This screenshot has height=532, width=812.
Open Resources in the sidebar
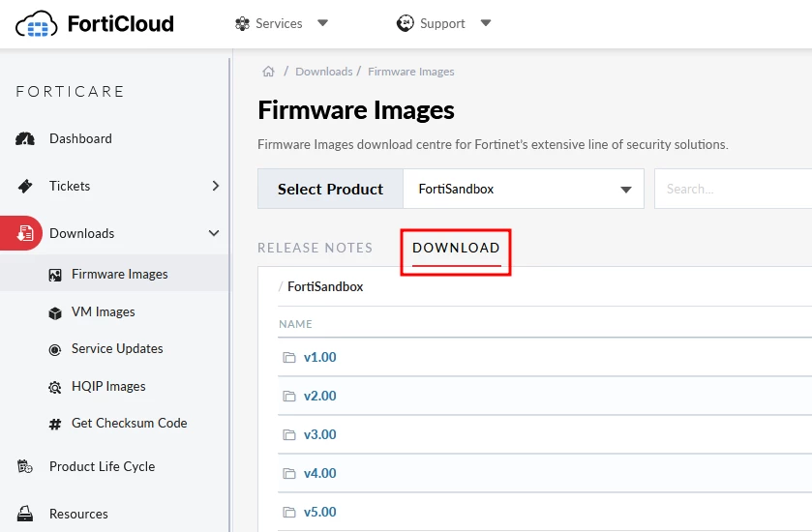point(78,514)
